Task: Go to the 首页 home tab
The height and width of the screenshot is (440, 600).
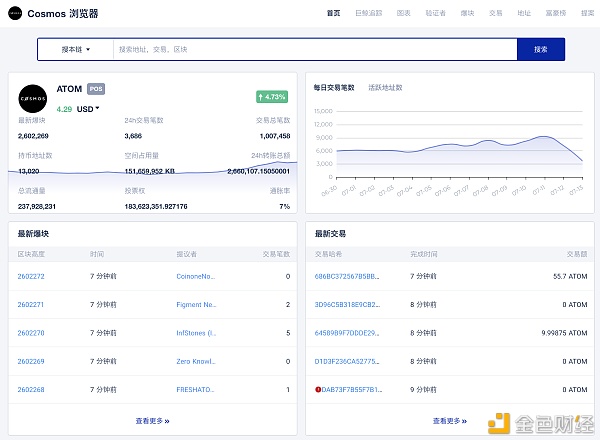Action: click(x=333, y=13)
